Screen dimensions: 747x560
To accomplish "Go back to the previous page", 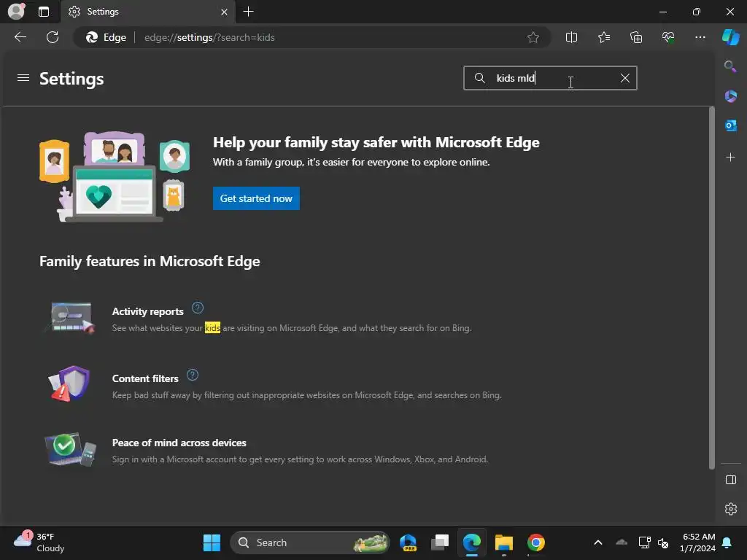I will tap(20, 37).
